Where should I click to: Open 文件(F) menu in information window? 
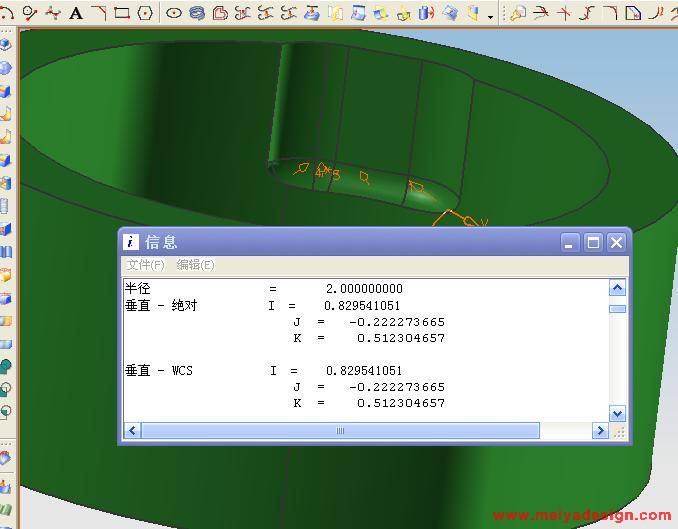pyautogui.click(x=145, y=265)
